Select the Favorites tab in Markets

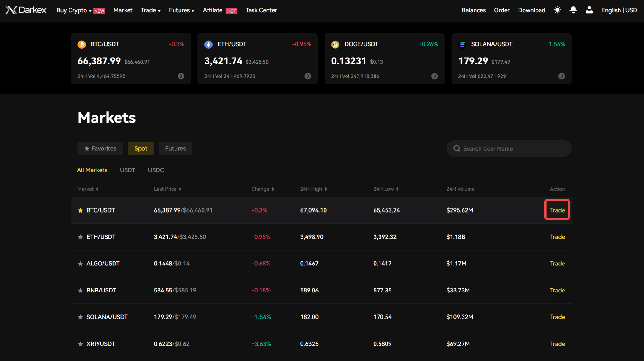point(100,148)
